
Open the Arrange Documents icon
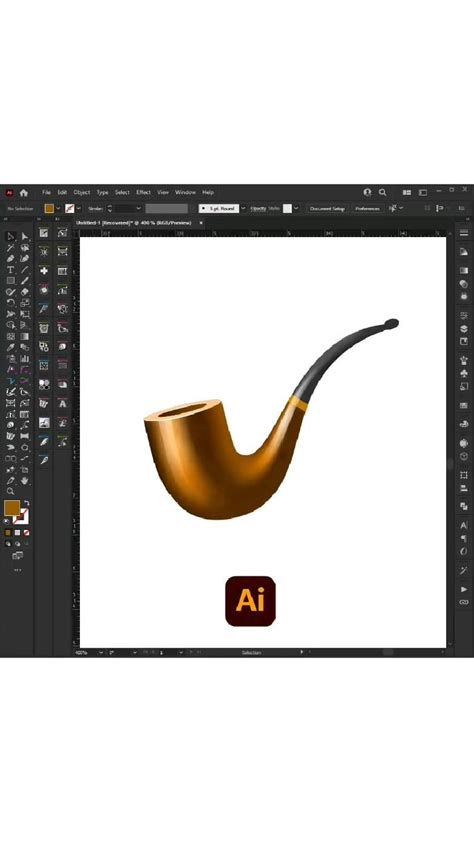407,192
